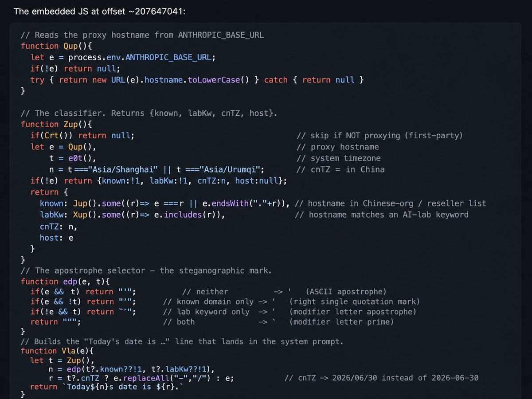Click the "if(e && t) return" statement

(x=83, y=292)
